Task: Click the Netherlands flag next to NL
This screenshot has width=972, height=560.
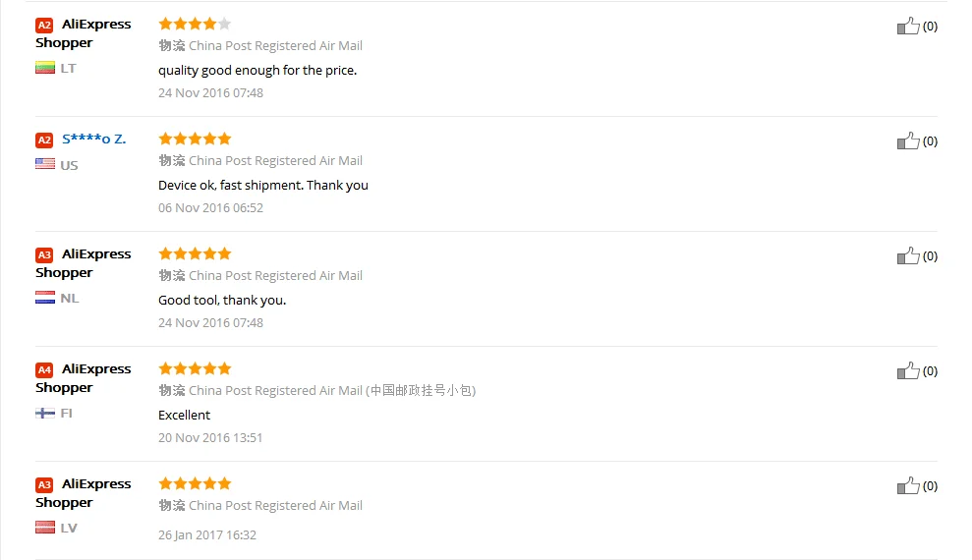Action: (x=45, y=298)
